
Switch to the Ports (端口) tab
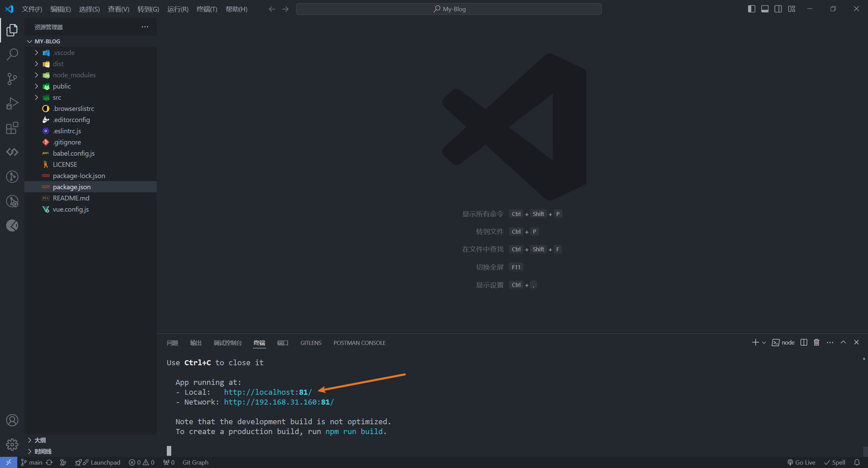point(283,343)
